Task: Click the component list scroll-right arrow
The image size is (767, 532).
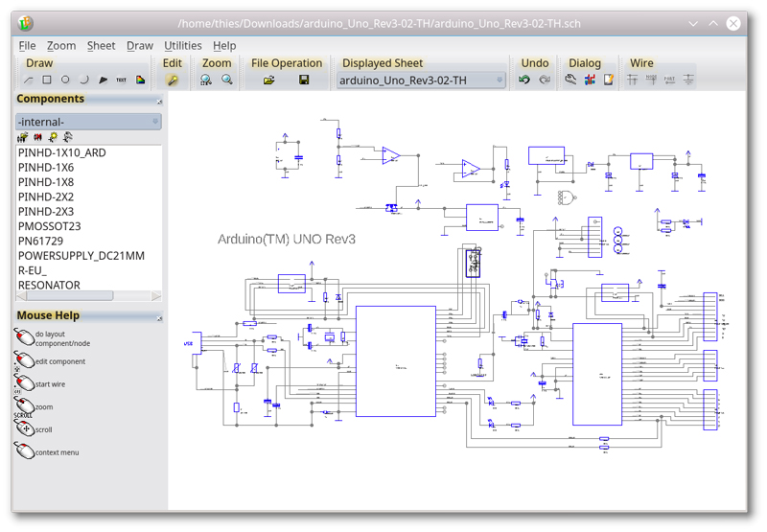Action: point(156,296)
